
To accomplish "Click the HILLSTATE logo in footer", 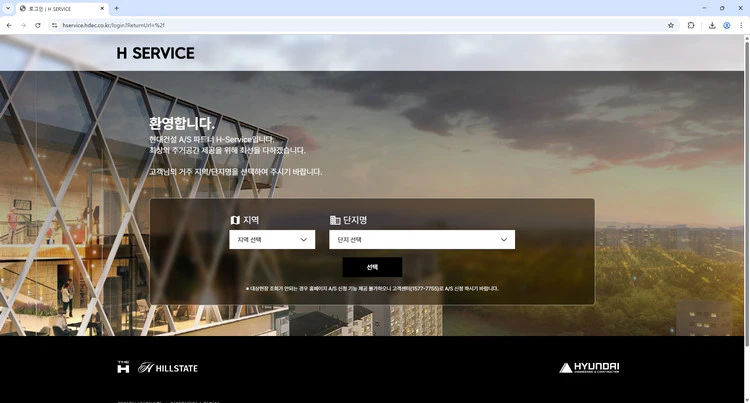I will pos(168,368).
